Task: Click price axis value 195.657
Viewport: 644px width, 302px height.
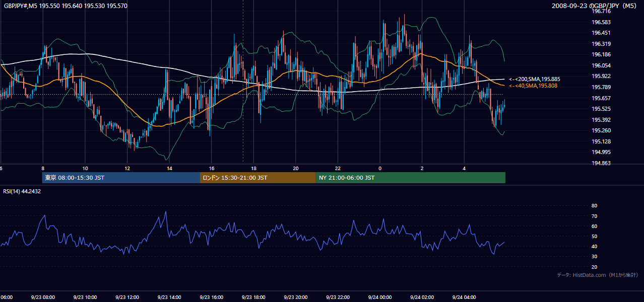Action: (601, 98)
